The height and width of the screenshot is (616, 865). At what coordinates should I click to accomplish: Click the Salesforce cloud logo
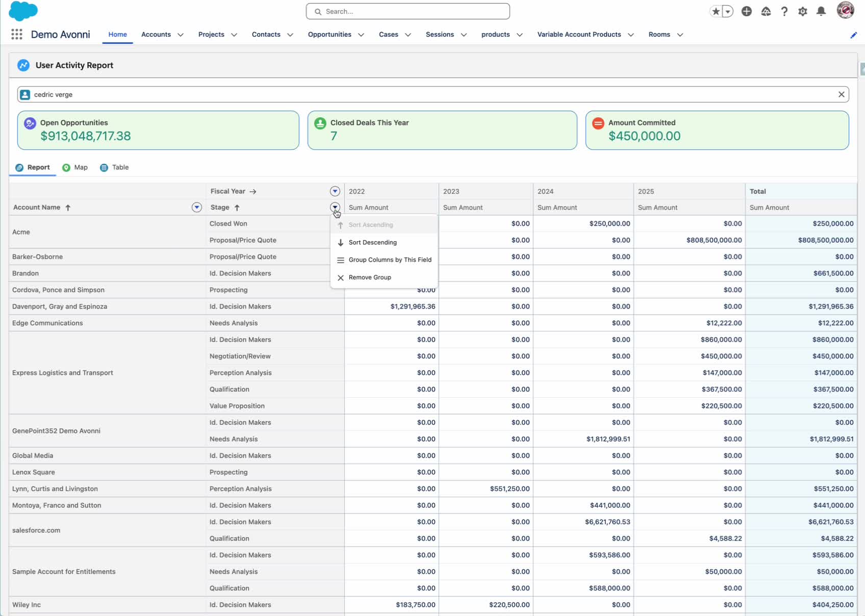23,11
